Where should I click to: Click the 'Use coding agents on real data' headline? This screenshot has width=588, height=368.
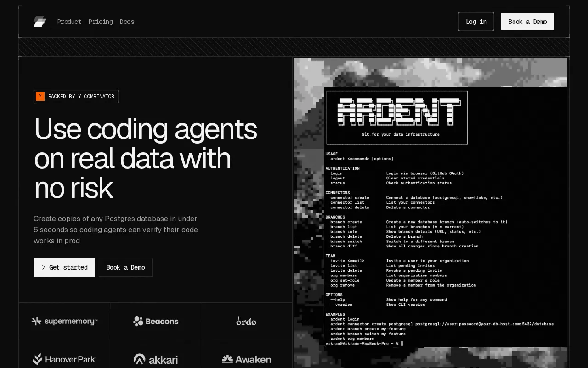[145, 158]
